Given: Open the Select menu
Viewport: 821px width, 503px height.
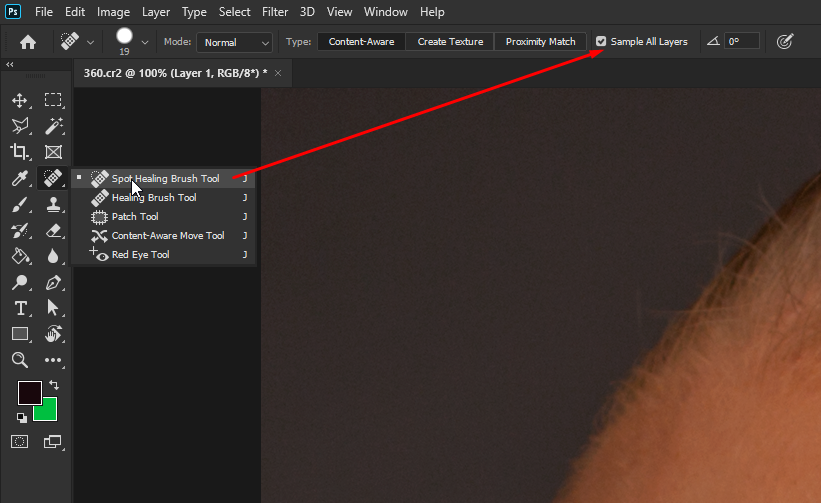Looking at the screenshot, I should [234, 12].
